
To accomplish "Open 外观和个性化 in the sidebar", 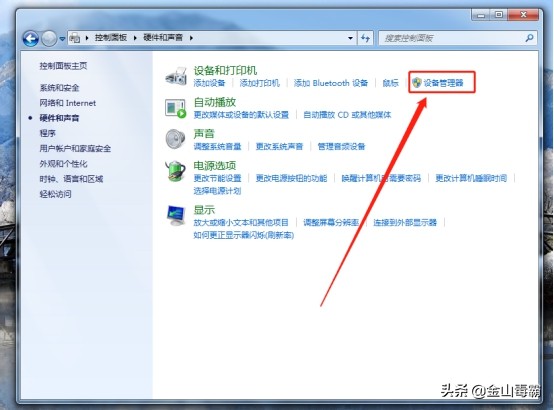I will pos(63,163).
